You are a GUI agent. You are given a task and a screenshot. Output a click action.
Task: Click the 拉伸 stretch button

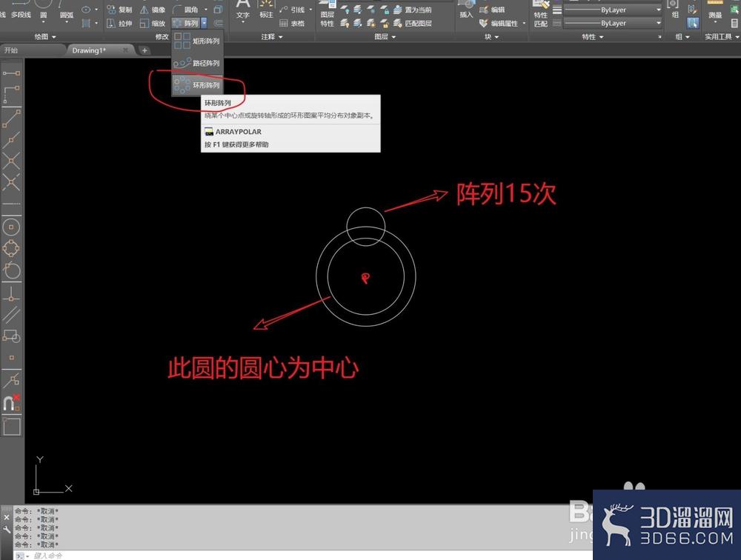pyautogui.click(x=119, y=23)
